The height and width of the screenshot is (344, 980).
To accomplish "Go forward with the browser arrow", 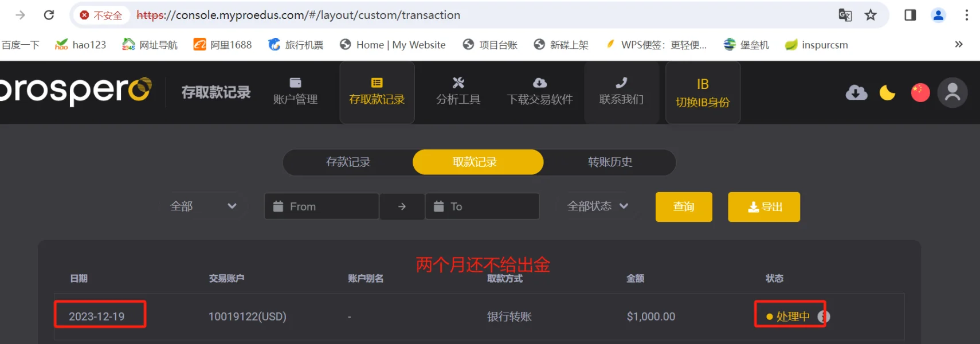I will pos(20,15).
